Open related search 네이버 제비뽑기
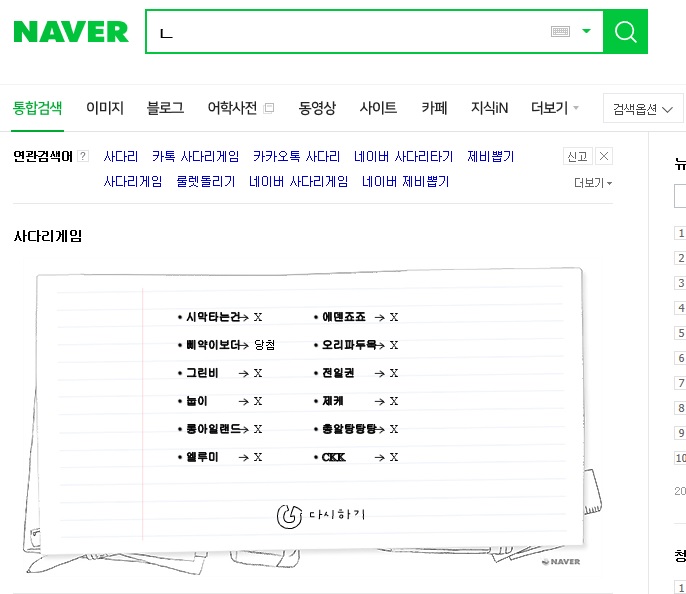The width and height of the screenshot is (686, 594). [x=406, y=182]
